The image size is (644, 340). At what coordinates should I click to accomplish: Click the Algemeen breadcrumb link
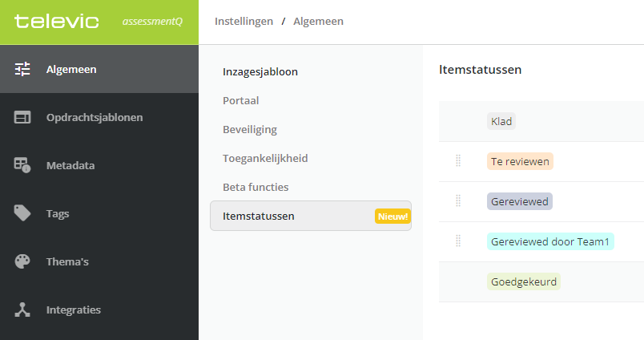(318, 22)
